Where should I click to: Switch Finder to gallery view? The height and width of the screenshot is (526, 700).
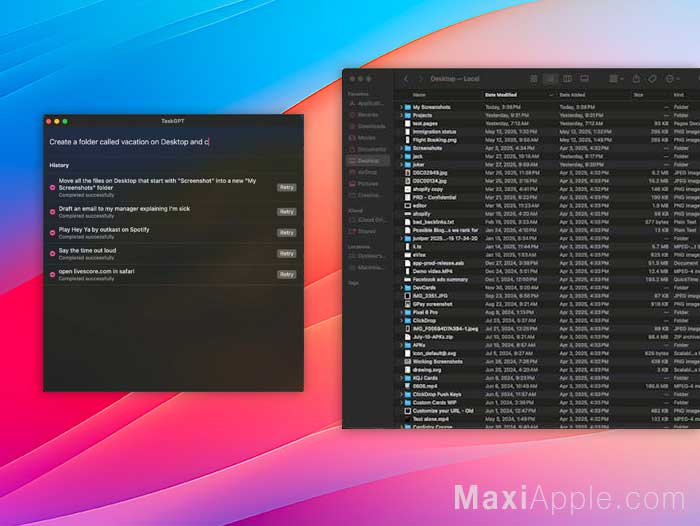point(584,79)
